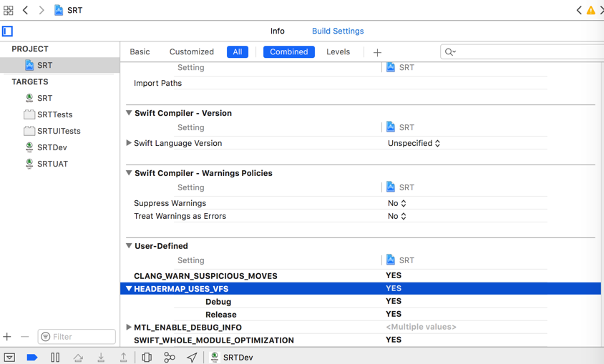This screenshot has height=364, width=604.
Task: Add a build setting with plus button
Action: [x=377, y=52]
